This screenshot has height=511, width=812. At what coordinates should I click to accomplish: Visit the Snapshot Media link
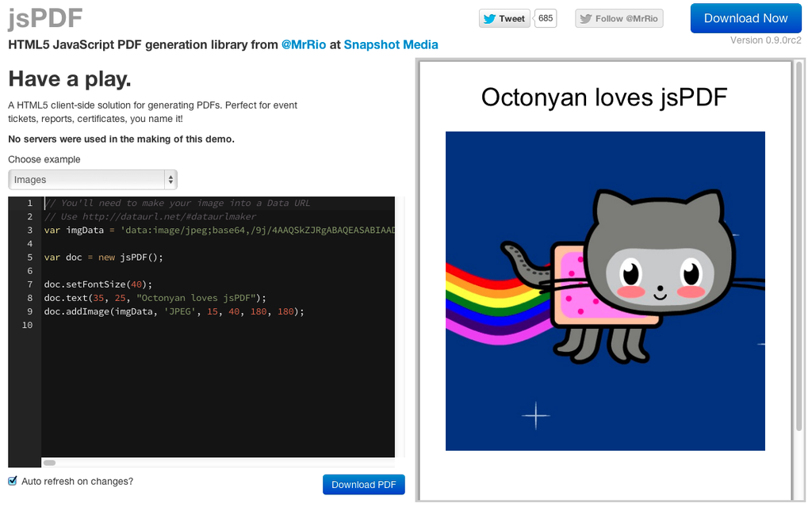pos(391,45)
